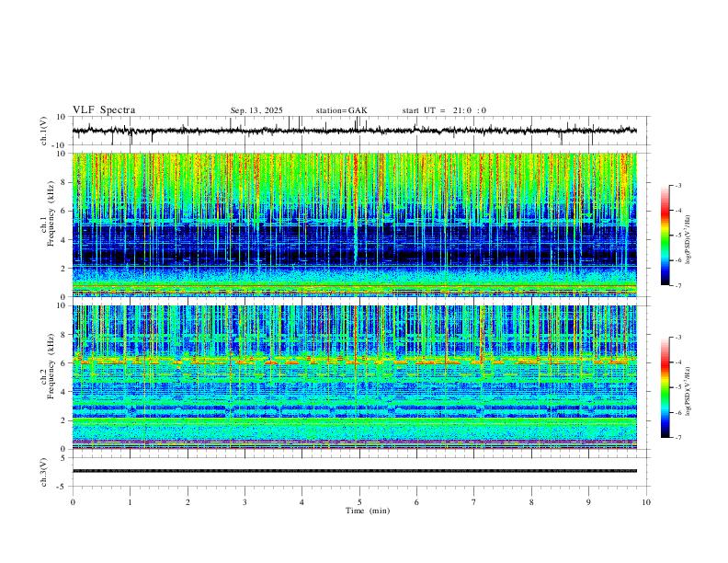This screenshot has height=563, width=728.
Task: Click the time axis tick label '9'
Action: (x=588, y=502)
